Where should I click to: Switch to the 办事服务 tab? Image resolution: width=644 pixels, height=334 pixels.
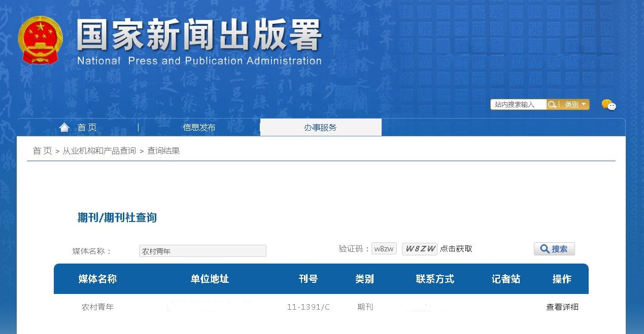320,127
